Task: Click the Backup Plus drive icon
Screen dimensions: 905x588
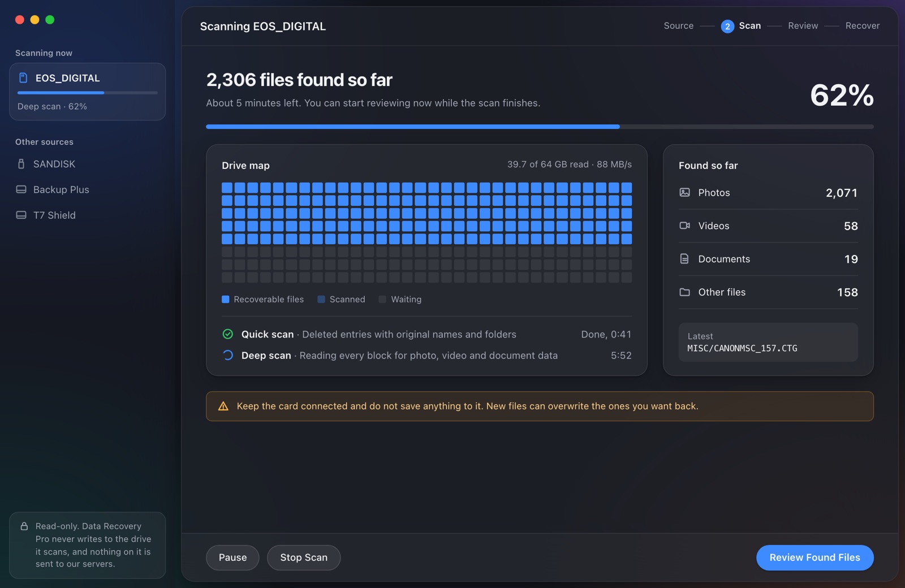Action: (21, 189)
